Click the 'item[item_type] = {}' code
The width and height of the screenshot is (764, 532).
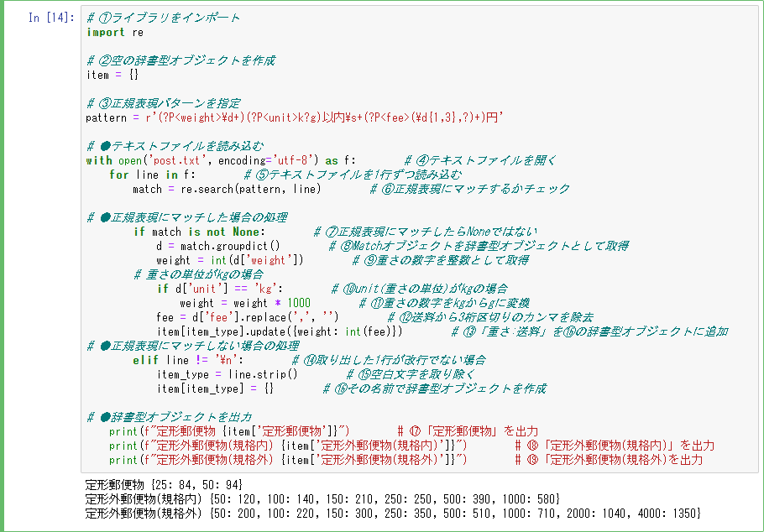[215, 389]
